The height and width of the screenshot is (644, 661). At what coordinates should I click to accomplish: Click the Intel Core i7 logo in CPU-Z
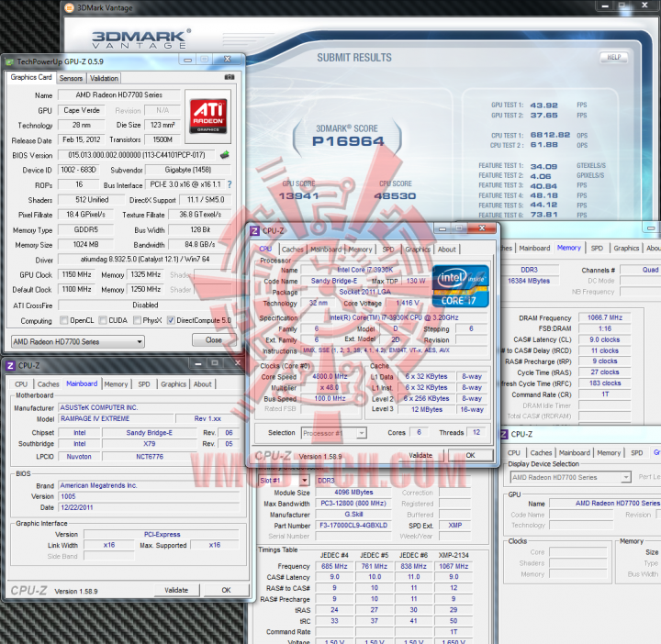click(x=460, y=285)
